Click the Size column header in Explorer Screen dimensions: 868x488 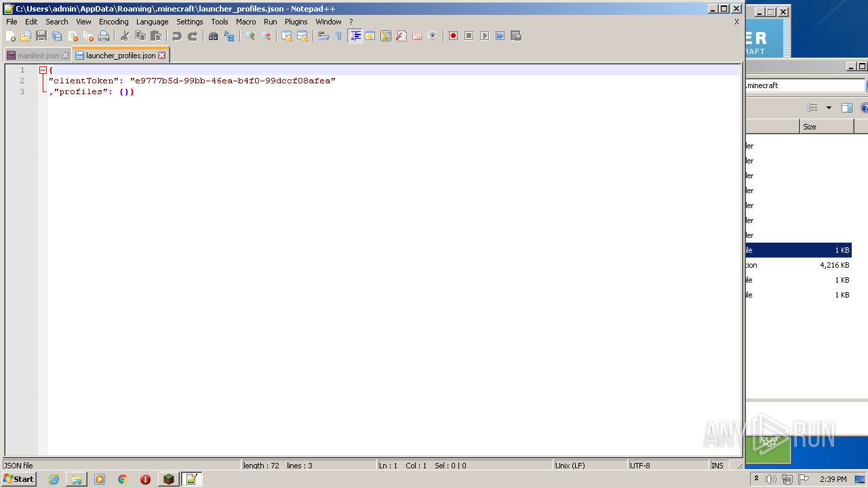point(827,127)
